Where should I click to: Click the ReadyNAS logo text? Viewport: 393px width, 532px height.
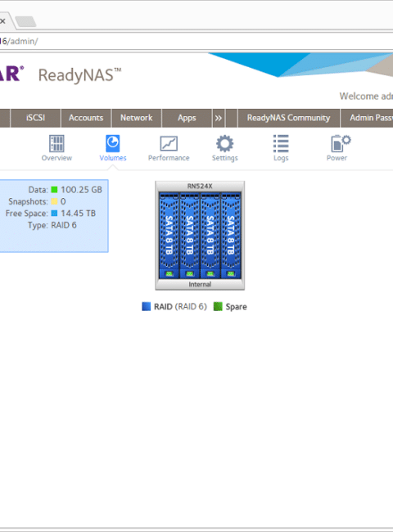[79, 75]
